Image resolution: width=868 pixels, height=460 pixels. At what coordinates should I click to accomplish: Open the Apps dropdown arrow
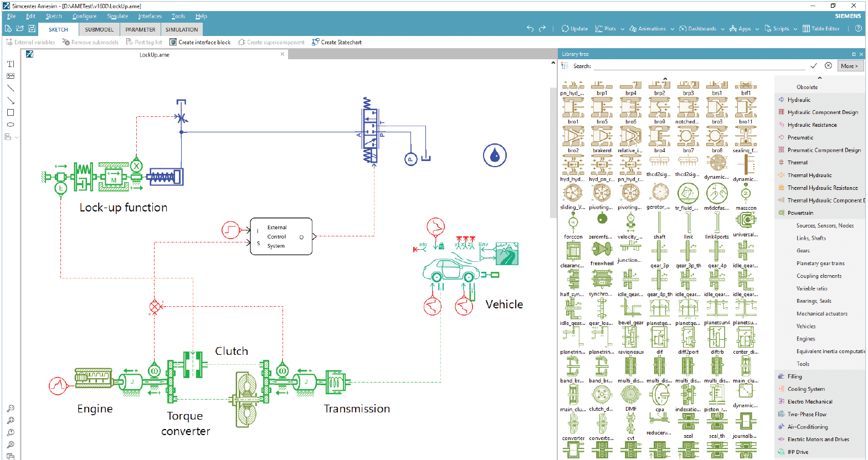point(757,29)
